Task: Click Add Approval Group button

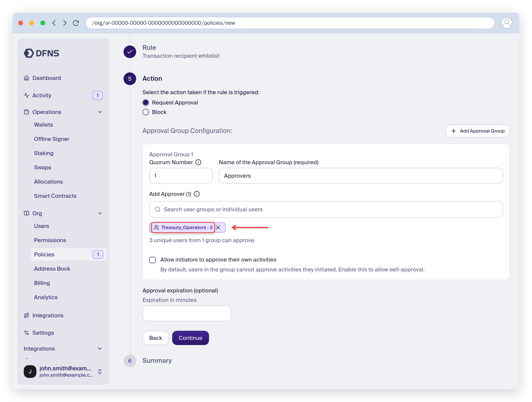Action: pyautogui.click(x=477, y=131)
